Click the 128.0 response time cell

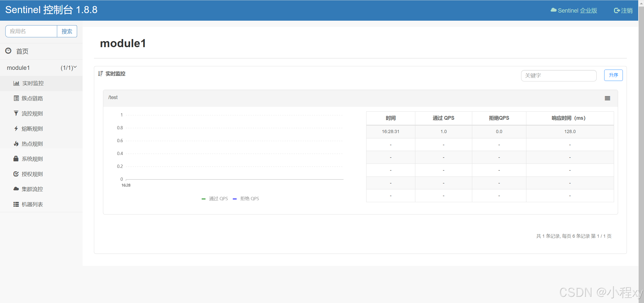point(570,132)
